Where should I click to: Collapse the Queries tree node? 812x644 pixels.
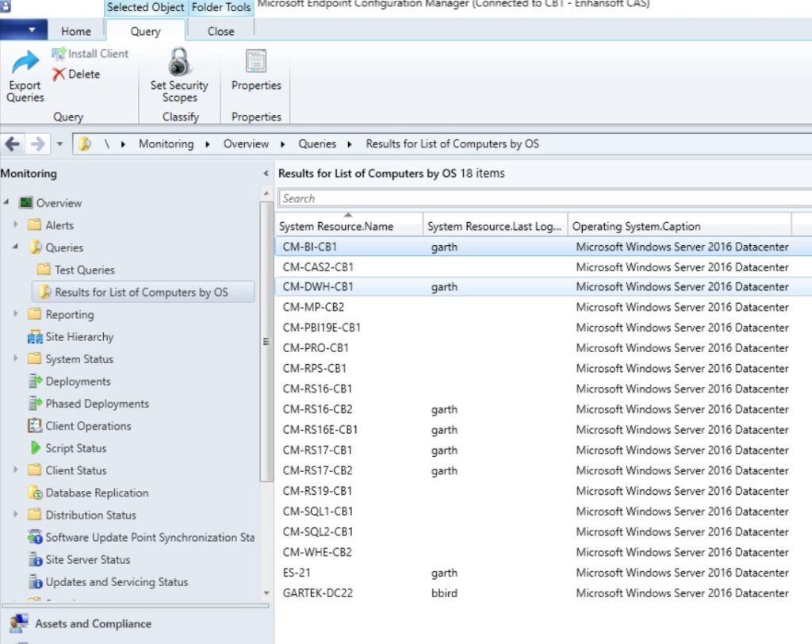coord(16,247)
